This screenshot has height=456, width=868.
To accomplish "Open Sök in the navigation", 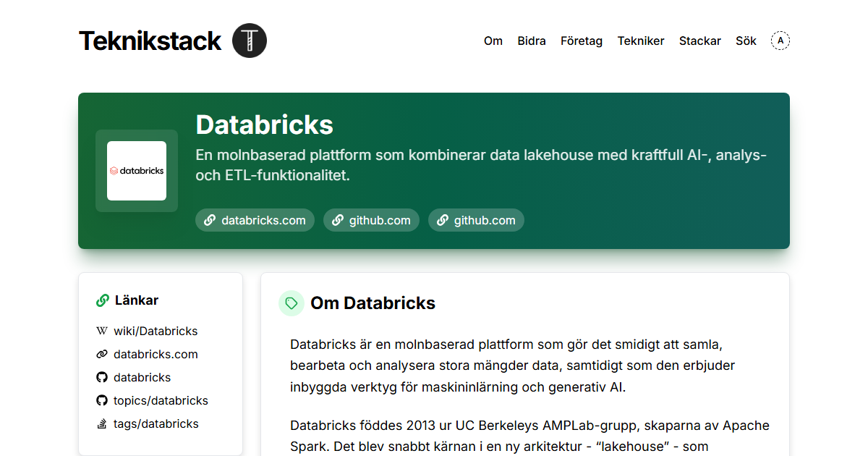I will 746,41.
